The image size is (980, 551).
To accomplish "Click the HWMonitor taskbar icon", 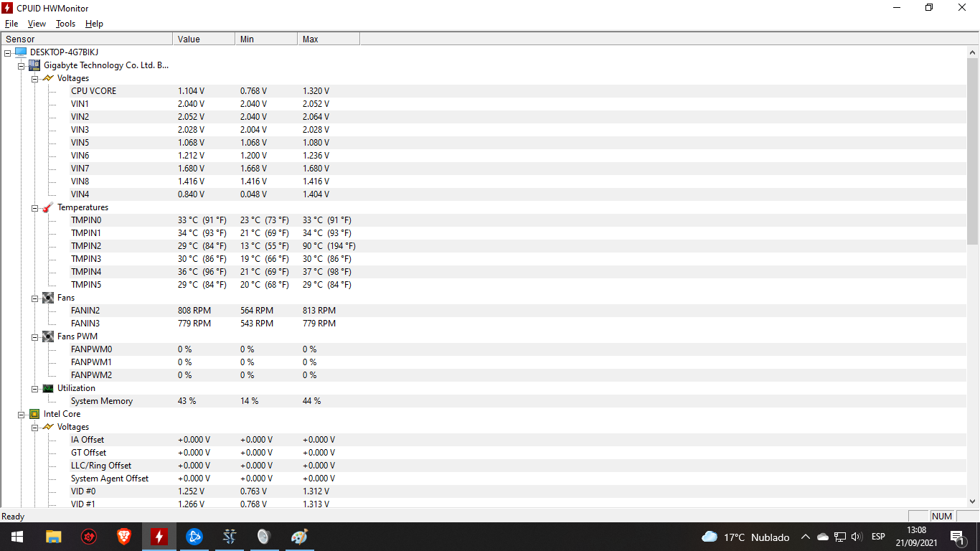I will [159, 537].
